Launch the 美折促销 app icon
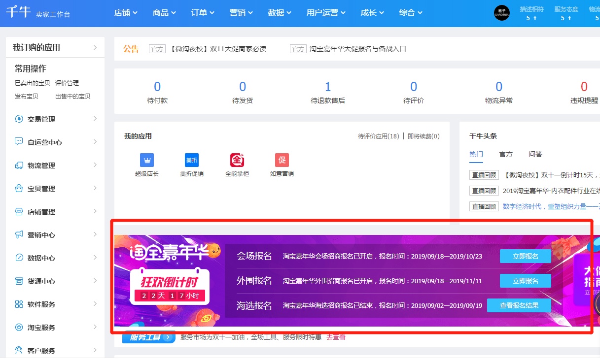The width and height of the screenshot is (600, 364). (192, 160)
